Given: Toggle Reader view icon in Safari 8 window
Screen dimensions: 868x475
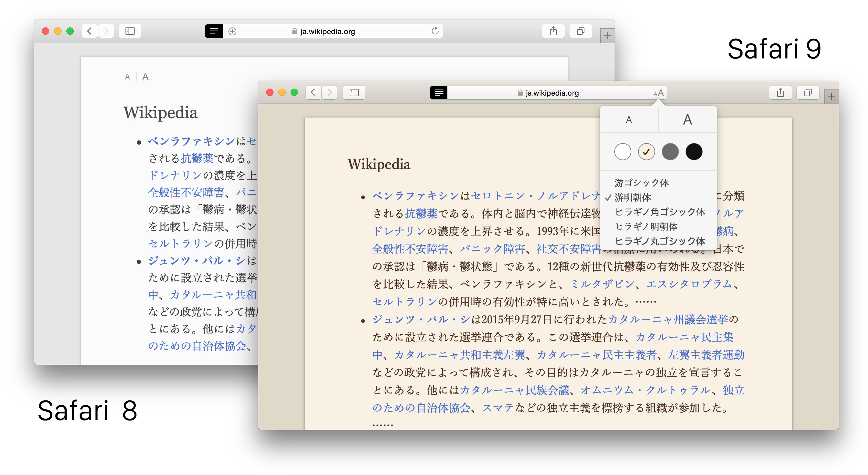Looking at the screenshot, I should coord(214,31).
